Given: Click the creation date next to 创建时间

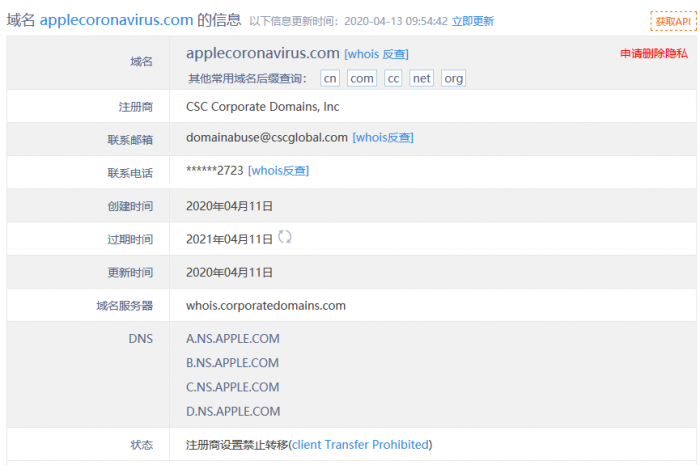Looking at the screenshot, I should click(229, 206).
